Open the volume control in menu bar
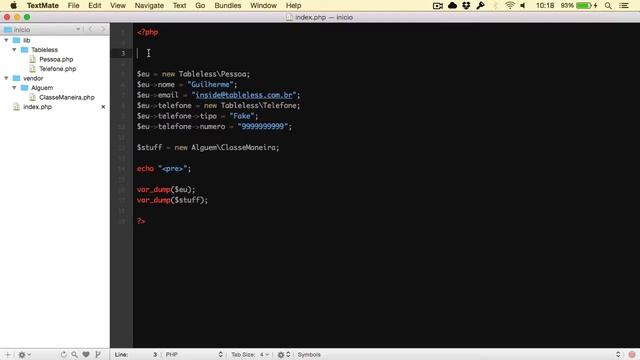This screenshot has width=640, height=360. pyautogui.click(x=523, y=6)
